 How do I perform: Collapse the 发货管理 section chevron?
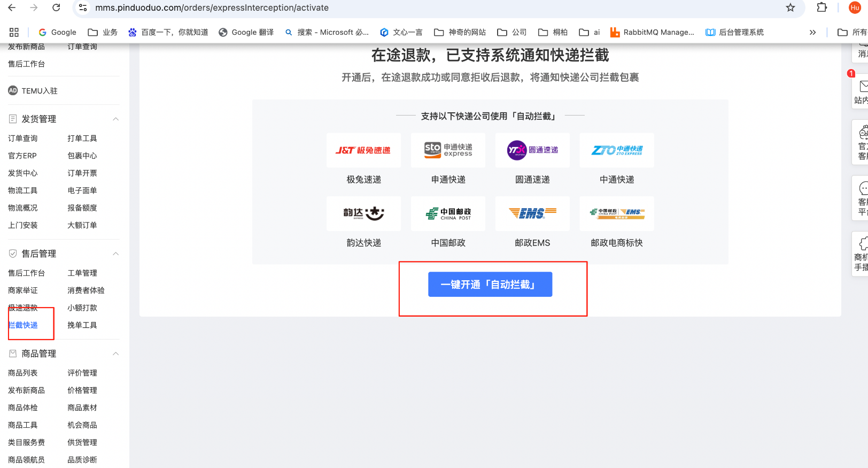(115, 119)
